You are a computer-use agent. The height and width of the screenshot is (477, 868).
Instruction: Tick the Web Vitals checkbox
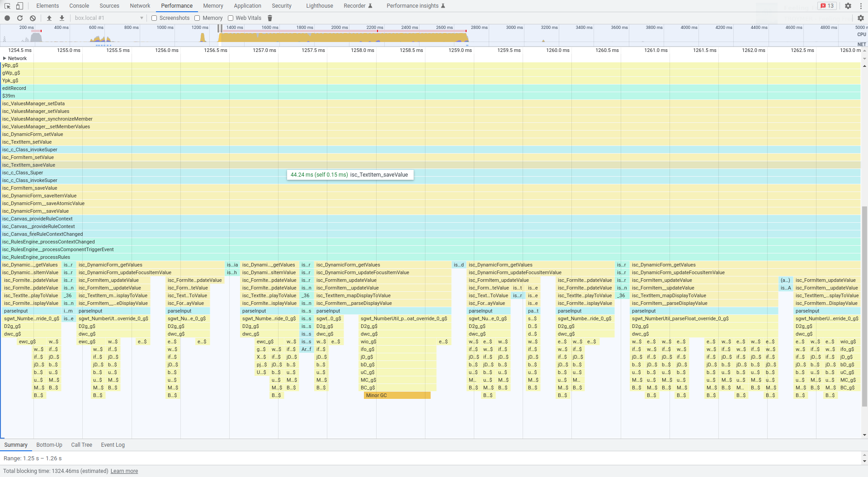click(231, 18)
